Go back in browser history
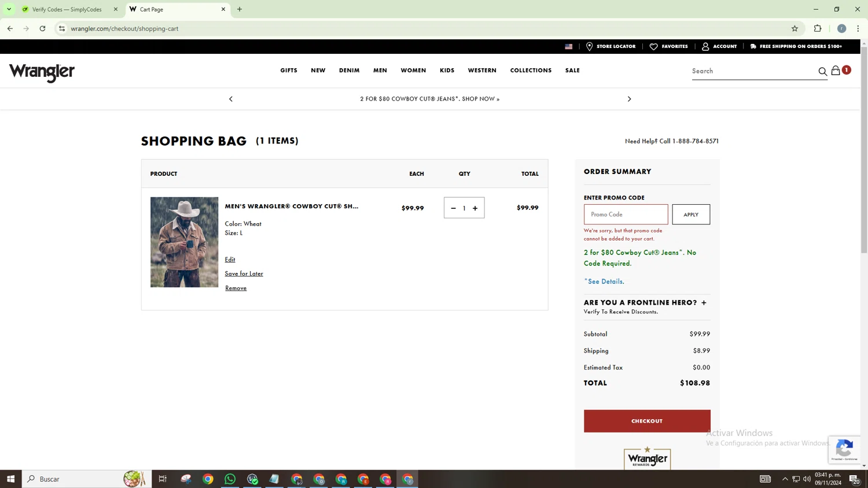Screen dimensions: 868x488 tap(10, 28)
